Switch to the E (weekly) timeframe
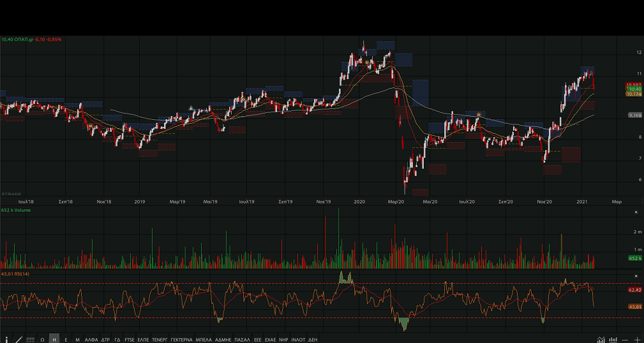This screenshot has height=343, width=644. point(66,340)
